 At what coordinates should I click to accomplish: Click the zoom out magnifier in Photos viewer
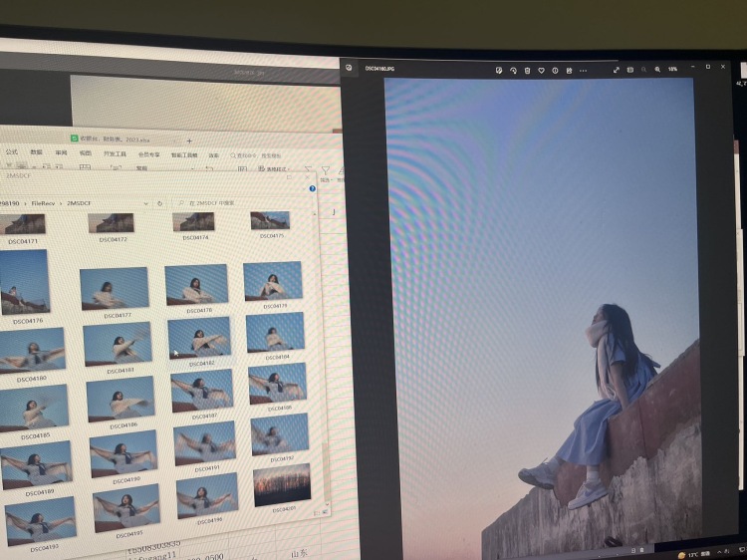(x=643, y=70)
